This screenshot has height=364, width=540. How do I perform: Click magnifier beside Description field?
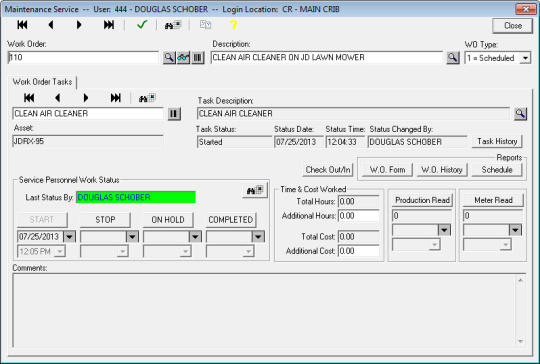click(x=453, y=58)
